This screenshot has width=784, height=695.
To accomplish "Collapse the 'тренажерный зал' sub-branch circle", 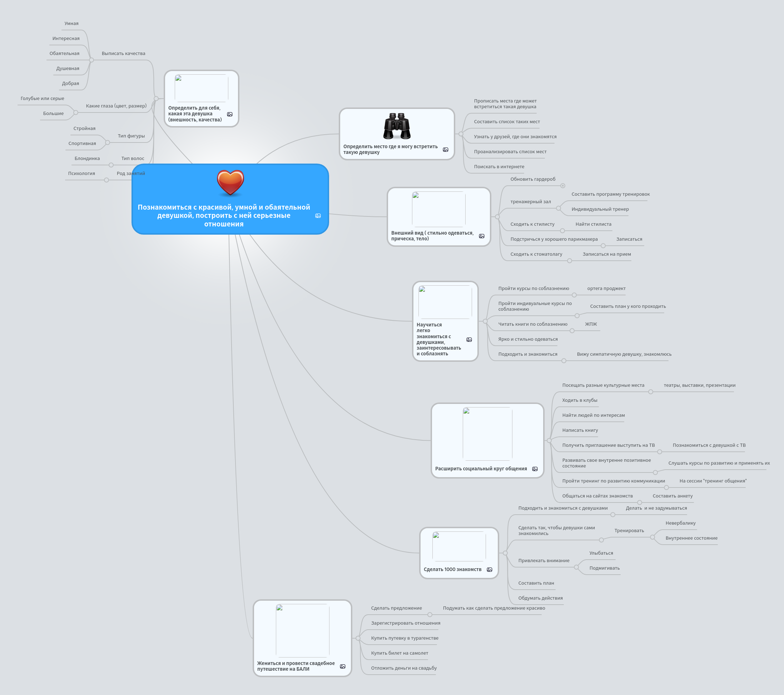I will click(559, 209).
